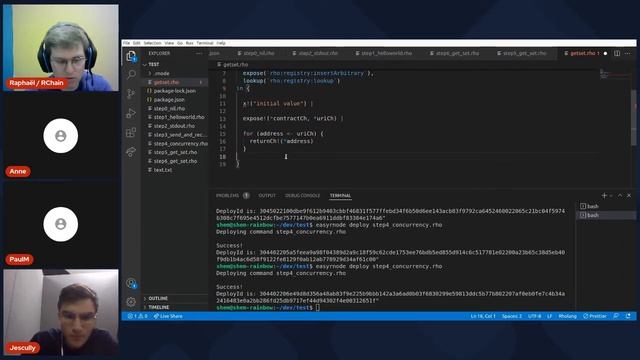The image size is (640, 360).
Task: Open the File menu
Action: click(x=127, y=43)
